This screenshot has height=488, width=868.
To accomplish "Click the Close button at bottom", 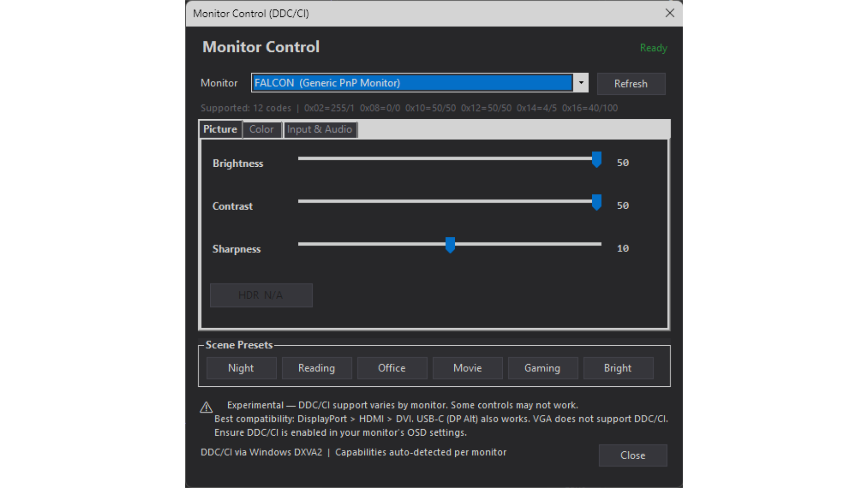I will pyautogui.click(x=632, y=455).
